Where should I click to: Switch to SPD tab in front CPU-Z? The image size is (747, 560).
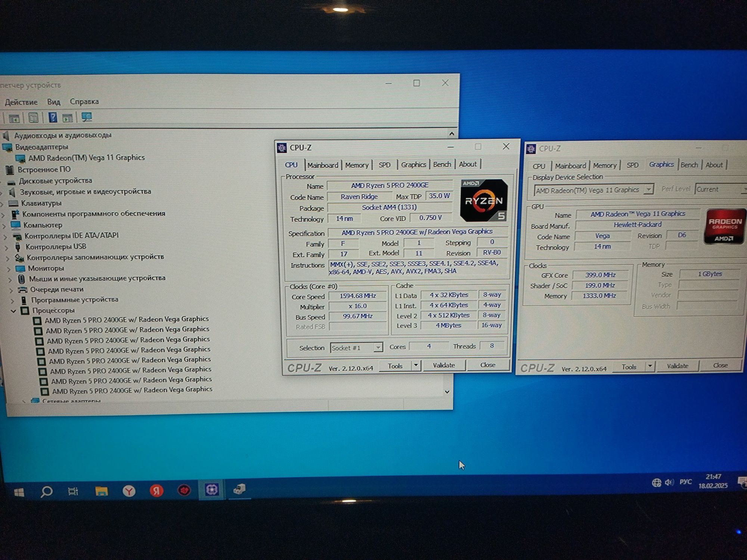(384, 165)
